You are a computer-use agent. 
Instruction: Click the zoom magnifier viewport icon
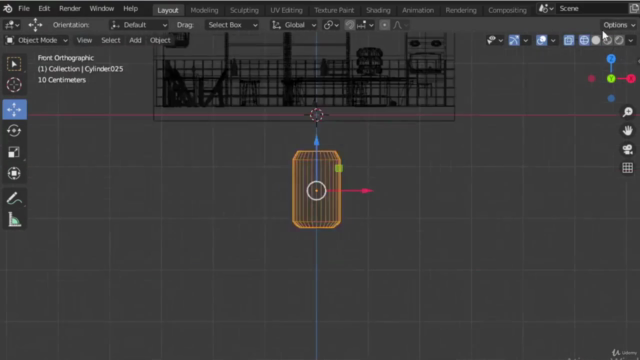[627, 112]
